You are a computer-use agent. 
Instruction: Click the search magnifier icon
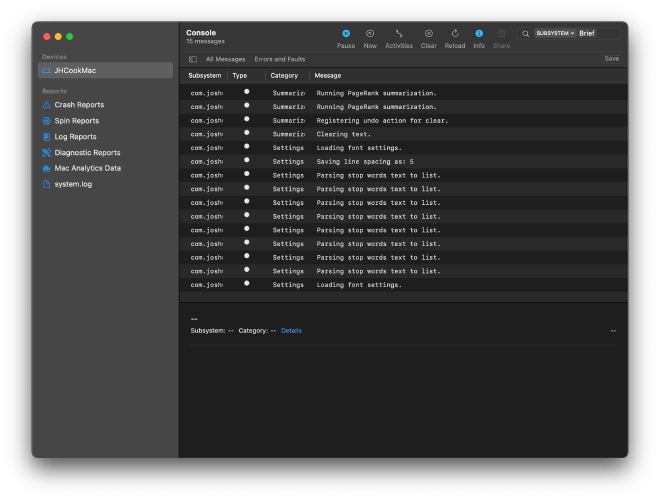coord(525,34)
